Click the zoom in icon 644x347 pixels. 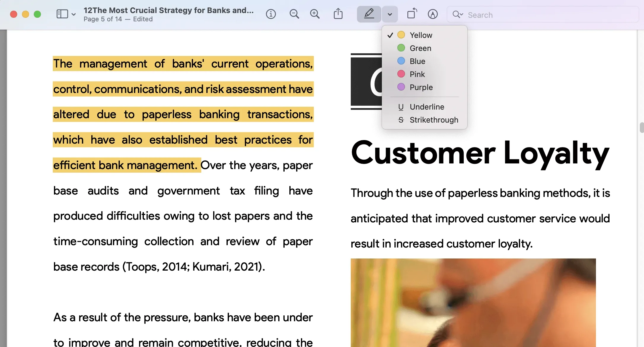coord(315,14)
